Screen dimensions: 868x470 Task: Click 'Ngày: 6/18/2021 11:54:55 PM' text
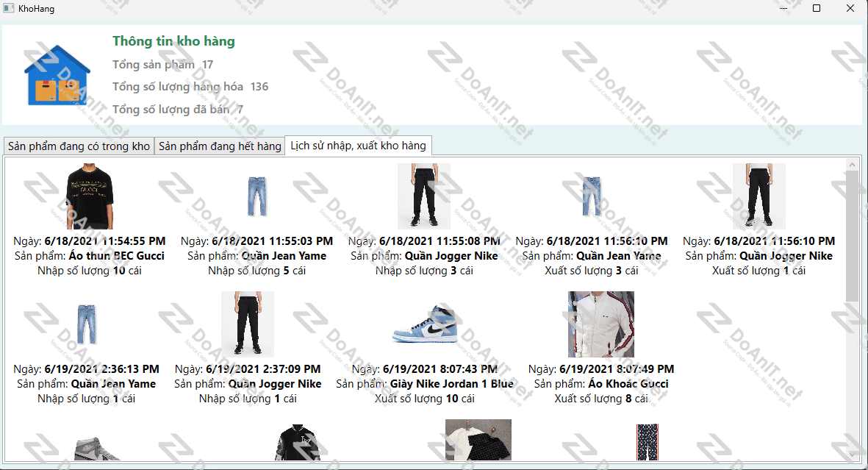pos(90,241)
